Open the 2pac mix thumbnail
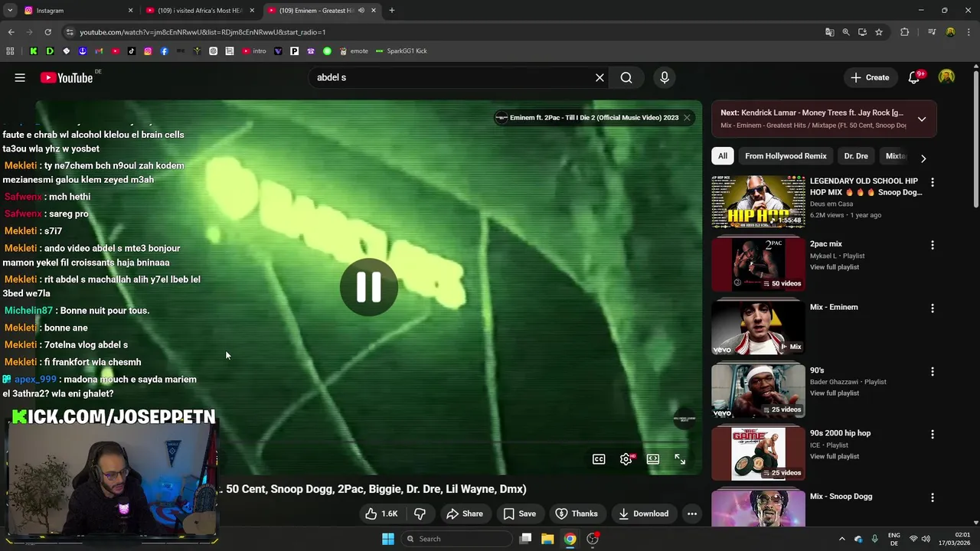This screenshot has width=980, height=551. click(x=758, y=265)
